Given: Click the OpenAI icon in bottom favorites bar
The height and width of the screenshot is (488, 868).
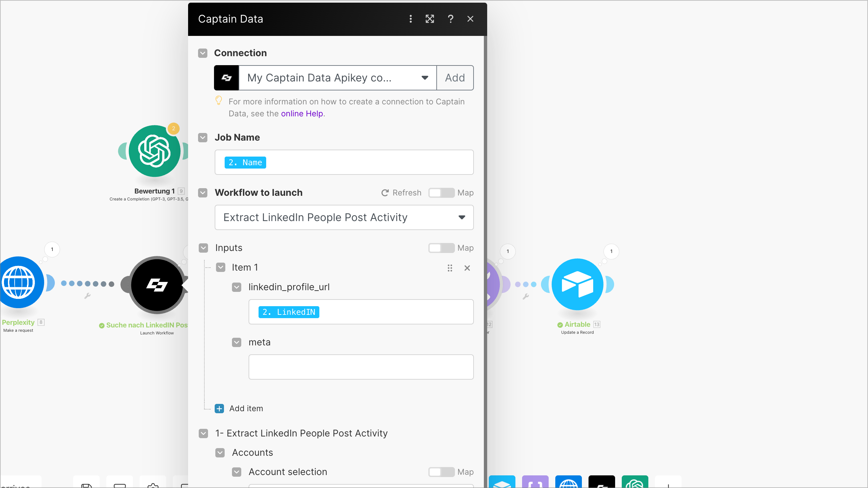Looking at the screenshot, I should pos(635,482).
